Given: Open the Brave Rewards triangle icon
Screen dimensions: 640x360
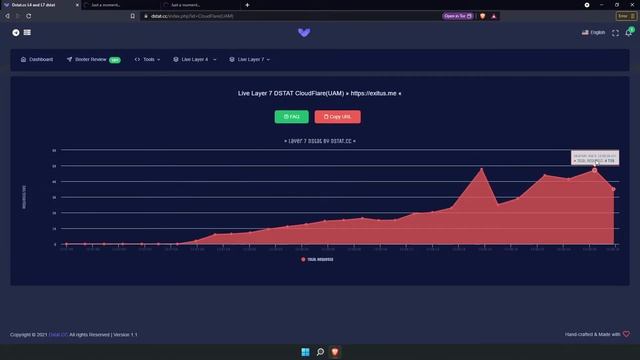Looking at the screenshot, I should pyautogui.click(x=493, y=16).
